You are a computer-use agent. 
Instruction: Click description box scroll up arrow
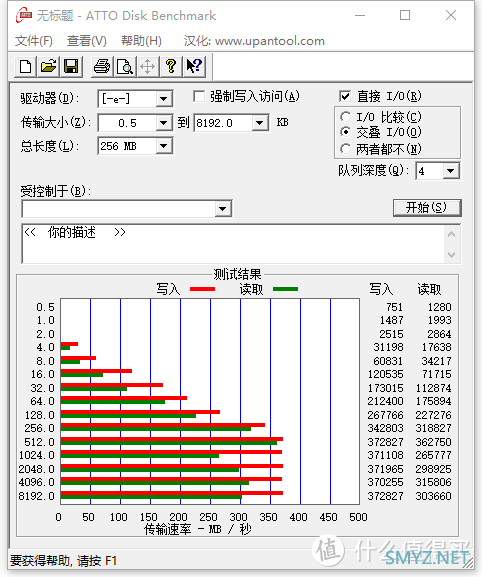(x=452, y=234)
